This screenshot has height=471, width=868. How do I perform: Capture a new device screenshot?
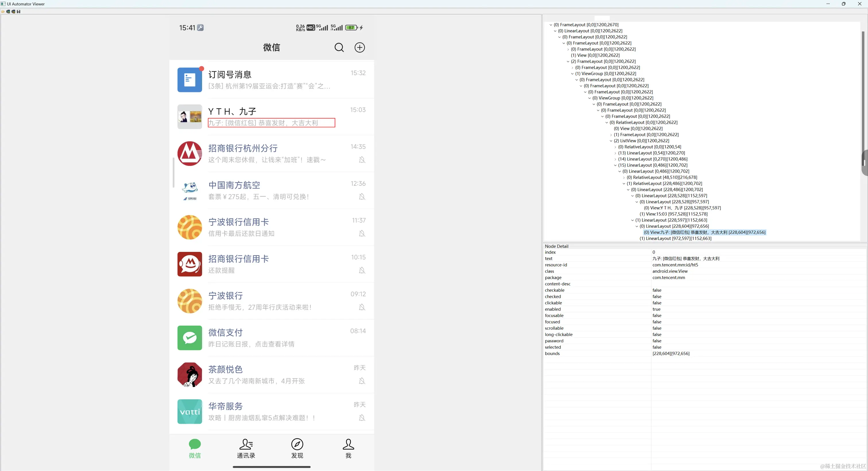pyautogui.click(x=8, y=11)
